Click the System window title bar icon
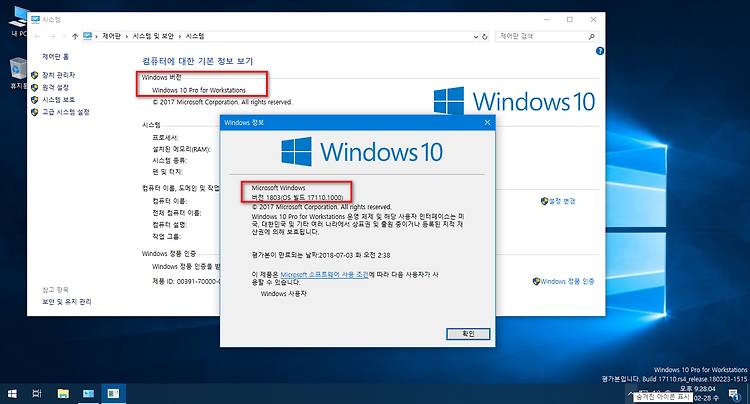 click(x=35, y=20)
